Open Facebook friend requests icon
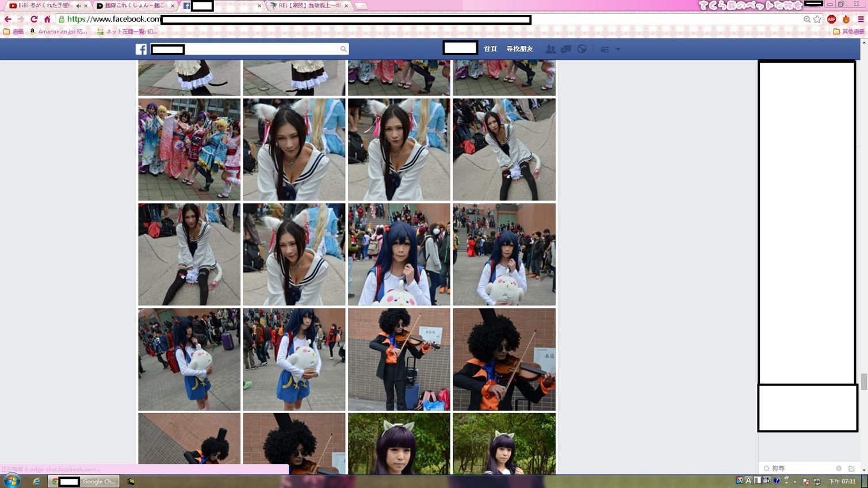The height and width of the screenshot is (488, 868). click(x=550, y=49)
